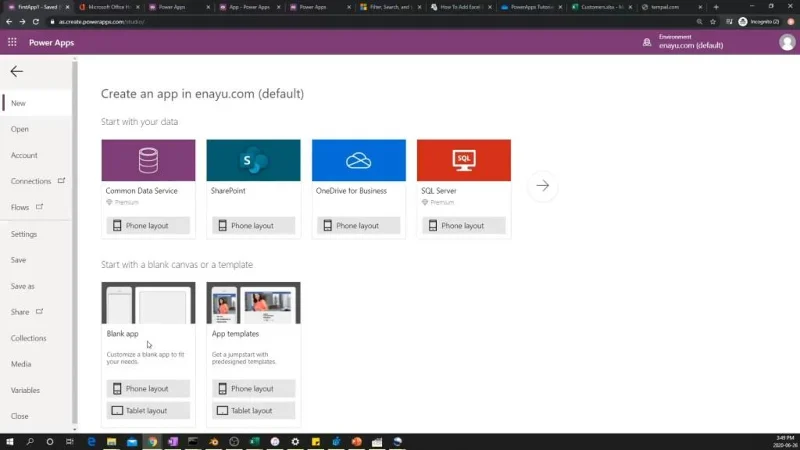Image resolution: width=800 pixels, height=450 pixels.
Task: Choose Phone layout for Blank app
Action: pos(148,389)
